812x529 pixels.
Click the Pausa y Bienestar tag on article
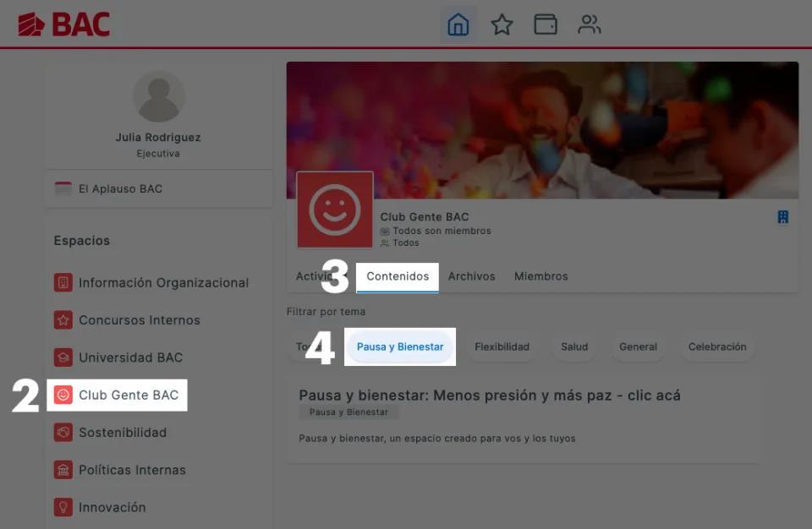[348, 412]
